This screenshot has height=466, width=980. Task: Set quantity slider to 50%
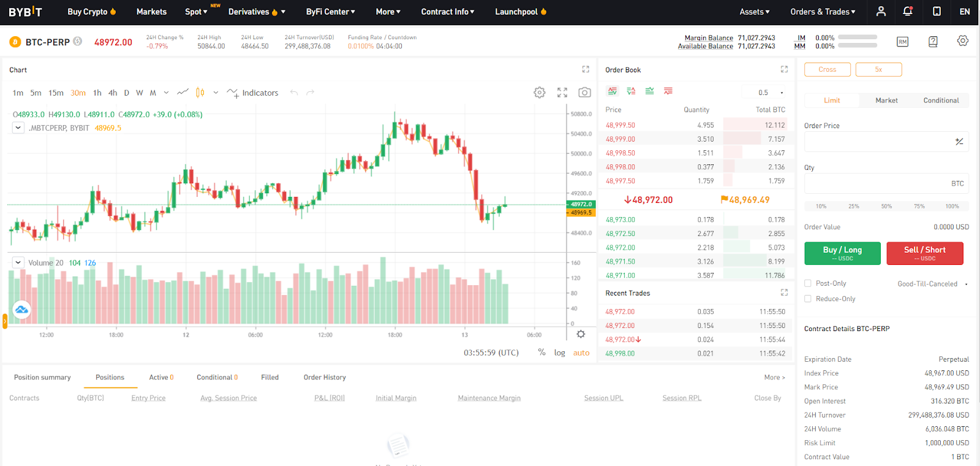[x=886, y=206]
